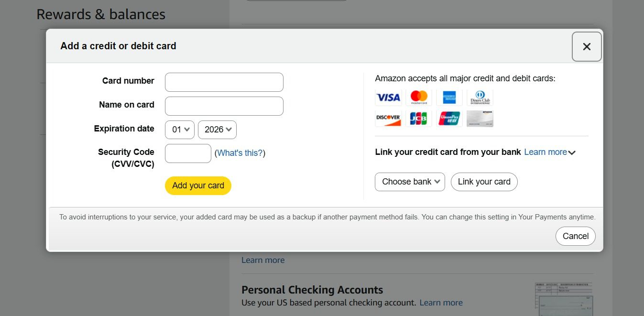
Task: Click Learn more next to Link your credit card
Action: [x=546, y=152]
